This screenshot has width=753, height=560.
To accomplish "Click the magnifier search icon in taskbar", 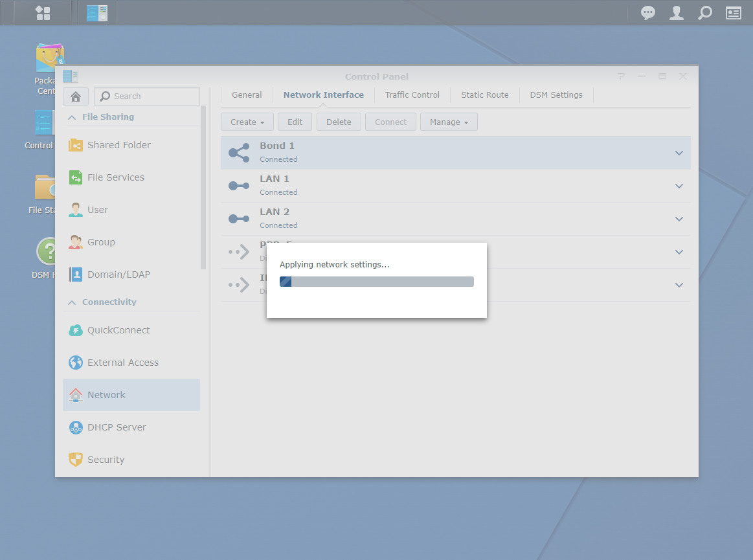I will 705,13.
